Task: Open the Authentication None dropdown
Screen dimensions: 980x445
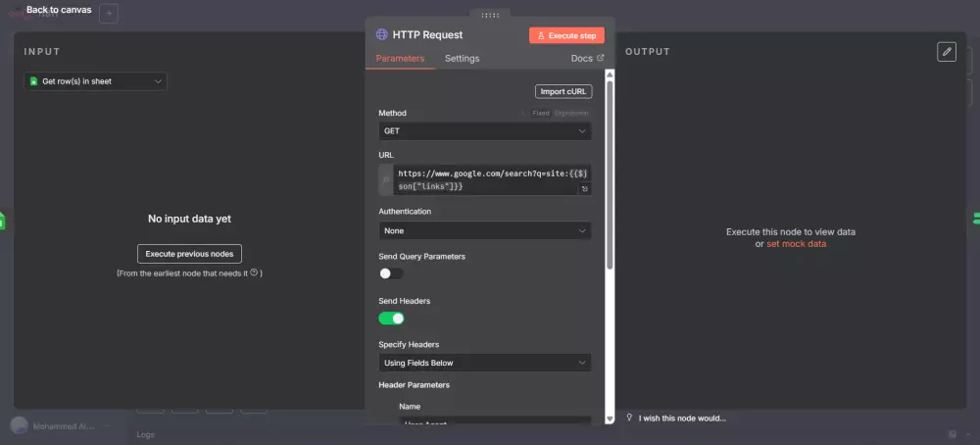Action: click(x=485, y=230)
